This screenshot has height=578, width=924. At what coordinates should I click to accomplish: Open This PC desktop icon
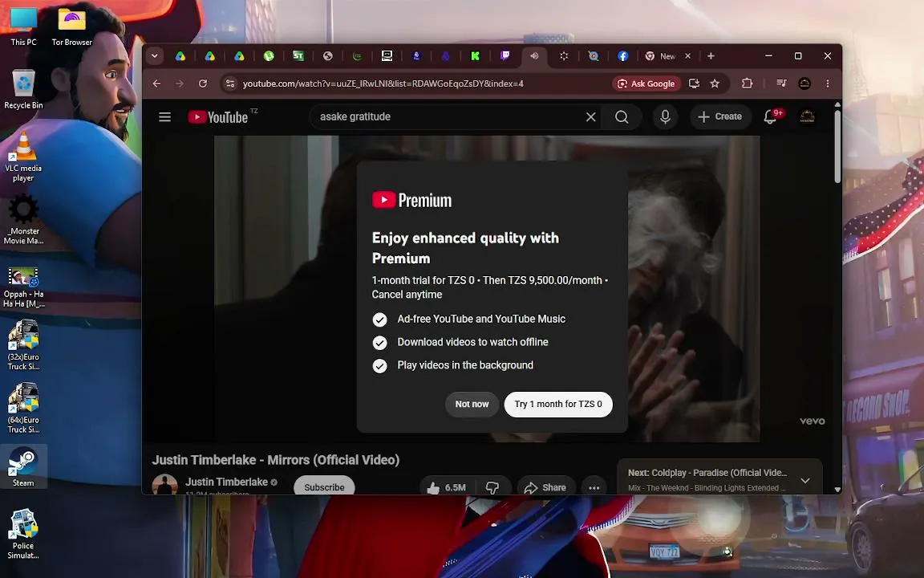[x=23, y=26]
